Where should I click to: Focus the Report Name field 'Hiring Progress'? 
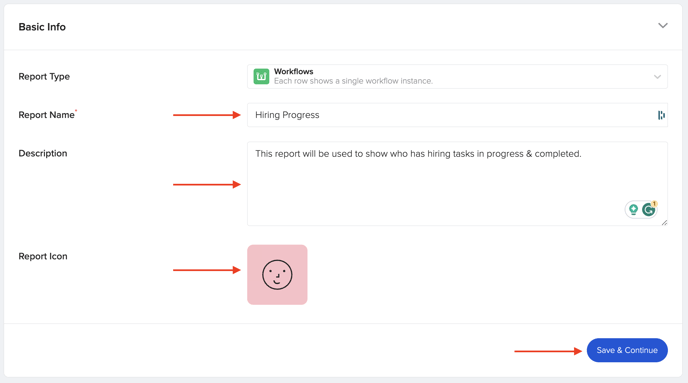pos(457,115)
